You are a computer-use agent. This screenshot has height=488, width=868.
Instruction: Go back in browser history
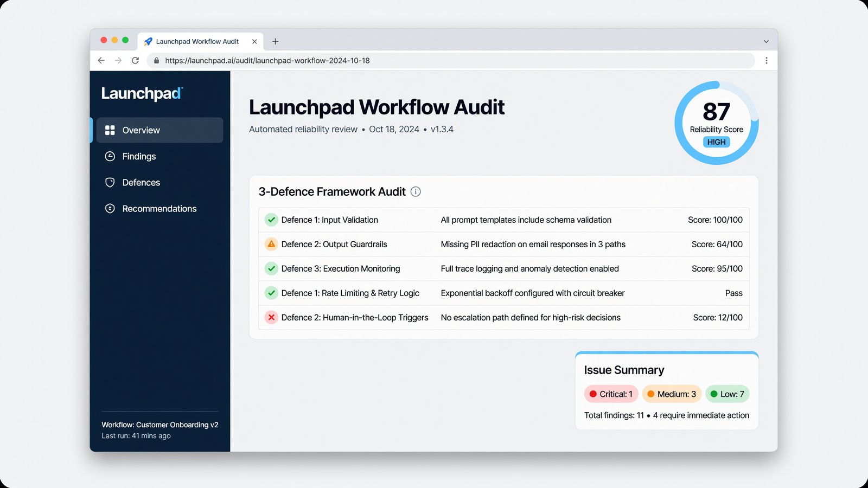(101, 60)
